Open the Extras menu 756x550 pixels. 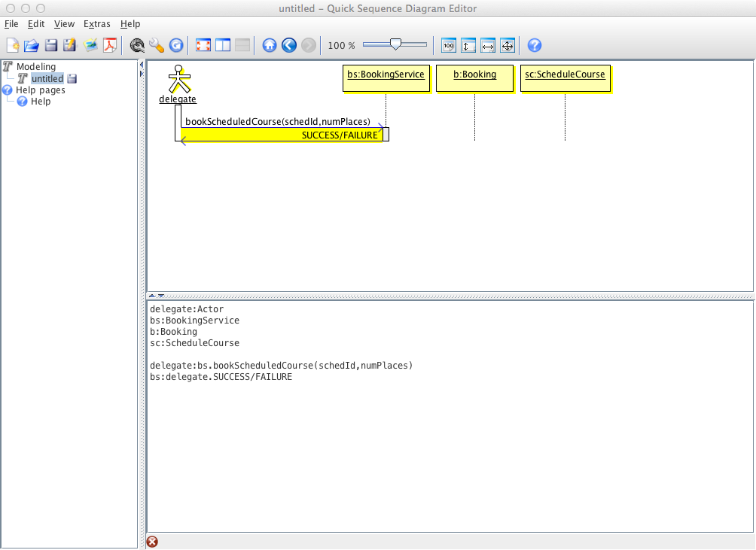click(96, 24)
